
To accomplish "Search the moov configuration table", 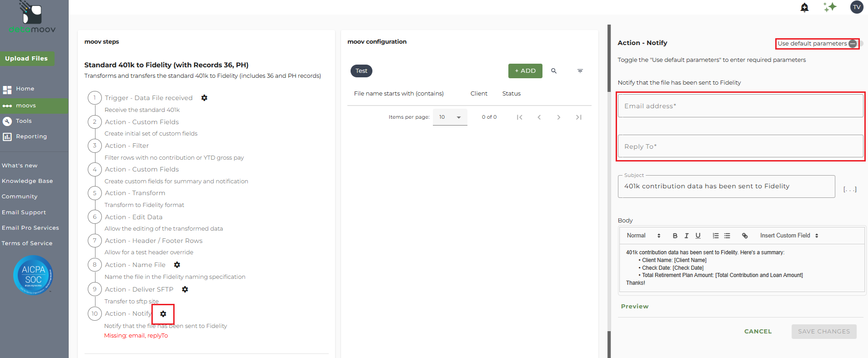I will pyautogui.click(x=554, y=71).
